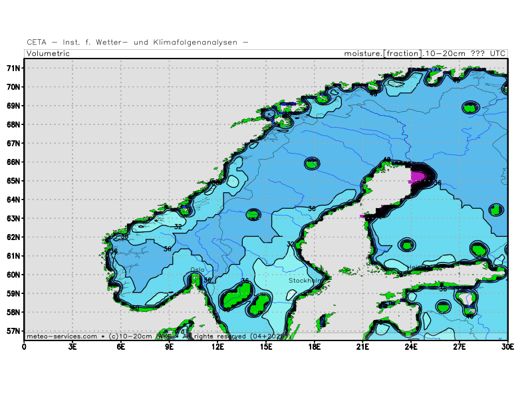Click the 57N latitude axis label
This screenshot has height=399, width=532.
[13, 331]
